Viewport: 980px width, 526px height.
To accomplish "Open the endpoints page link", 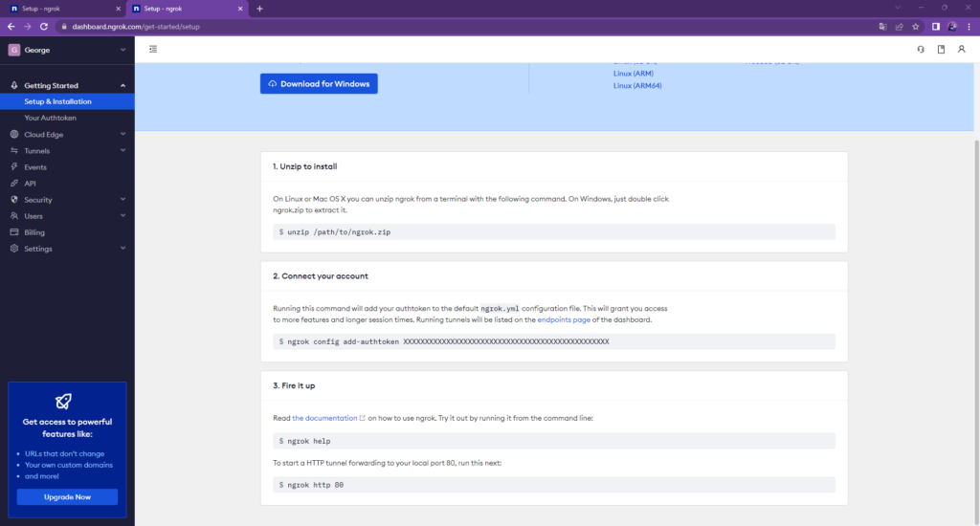I will tap(568, 320).
